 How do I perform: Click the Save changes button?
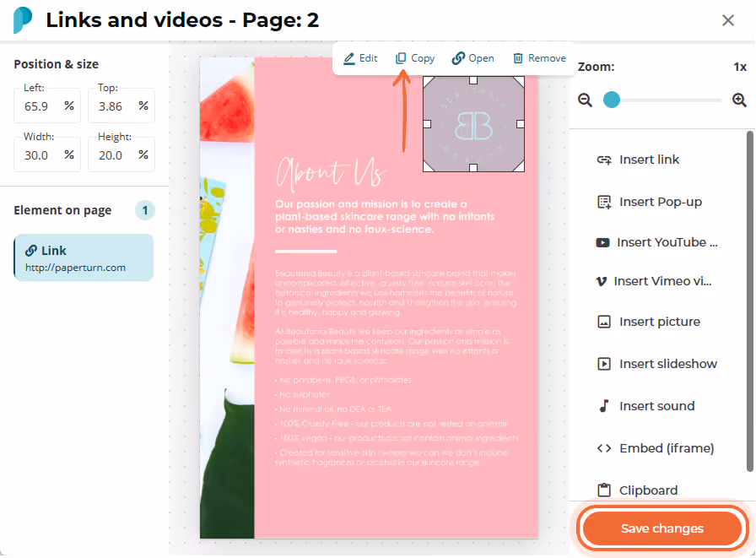click(662, 528)
